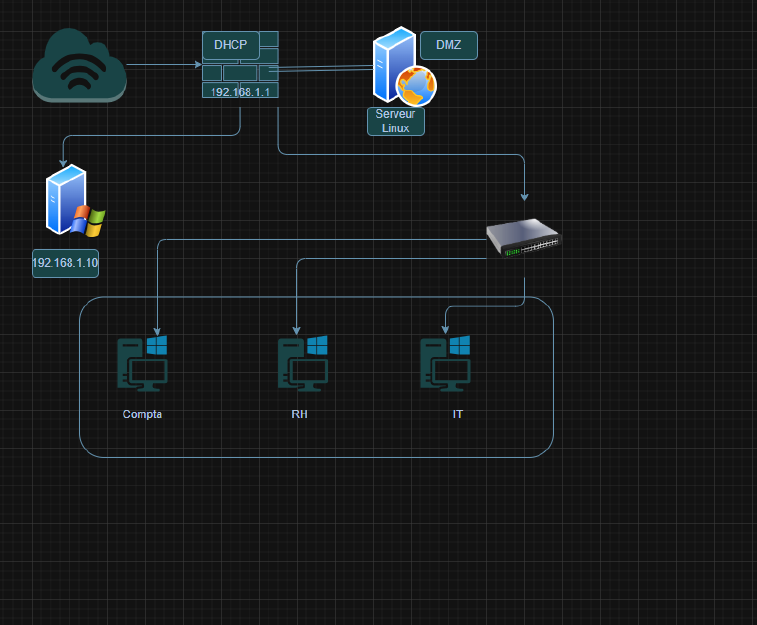Viewport: 757px width, 625px height.
Task: Select the Serveur Linux label
Action: (395, 121)
